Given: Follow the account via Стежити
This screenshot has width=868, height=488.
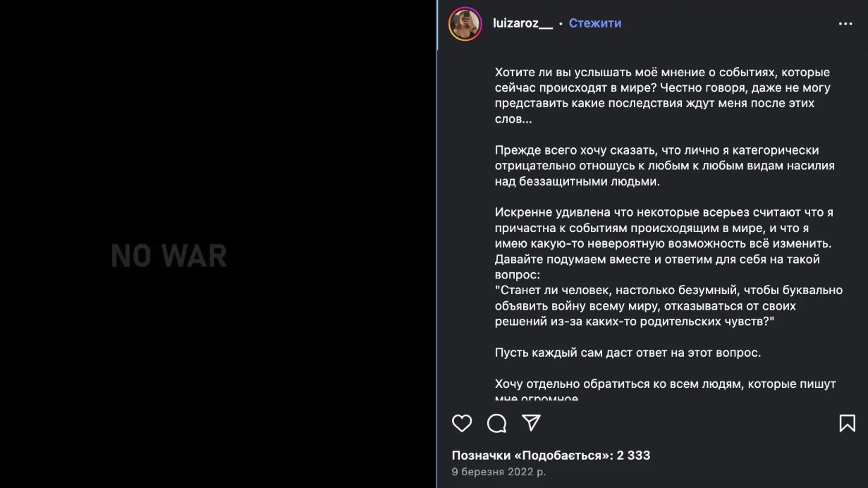Looking at the screenshot, I should [x=595, y=23].
